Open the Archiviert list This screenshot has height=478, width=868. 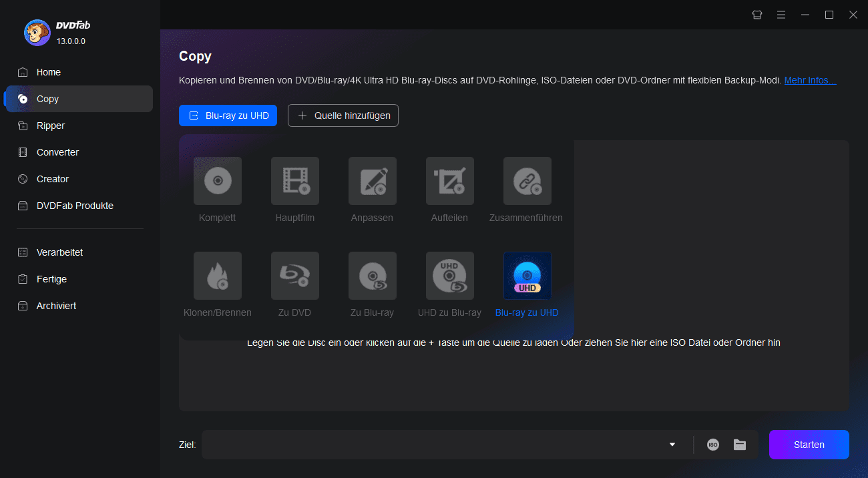[x=79, y=306]
